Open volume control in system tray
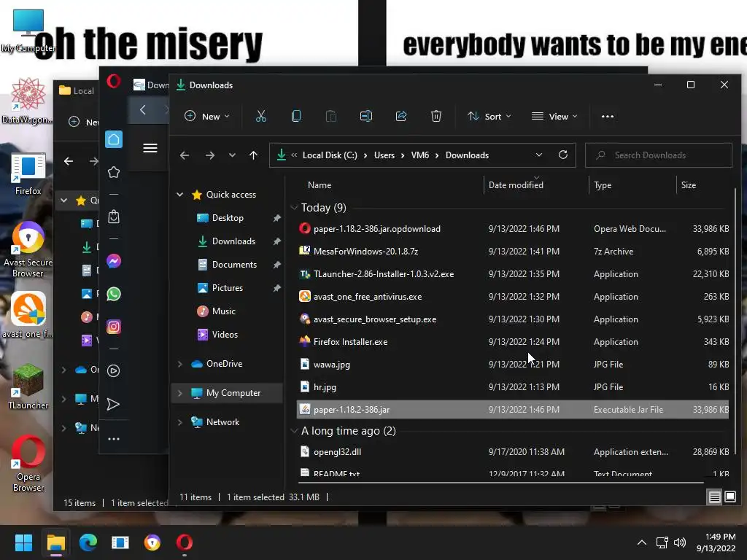The height and width of the screenshot is (560, 747). (680, 542)
